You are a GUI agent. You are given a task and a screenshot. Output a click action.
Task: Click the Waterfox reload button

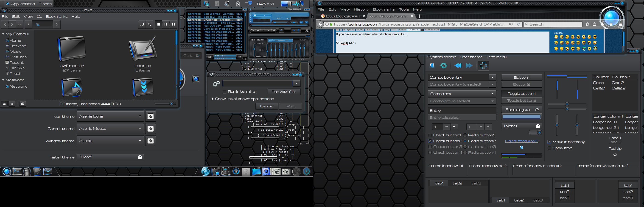pyautogui.click(x=518, y=24)
